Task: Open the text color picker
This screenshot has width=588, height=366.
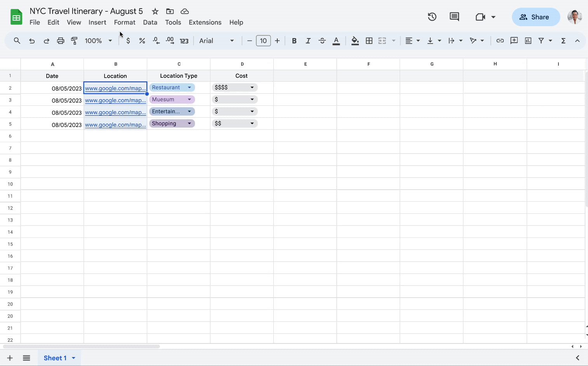Action: [x=336, y=41]
